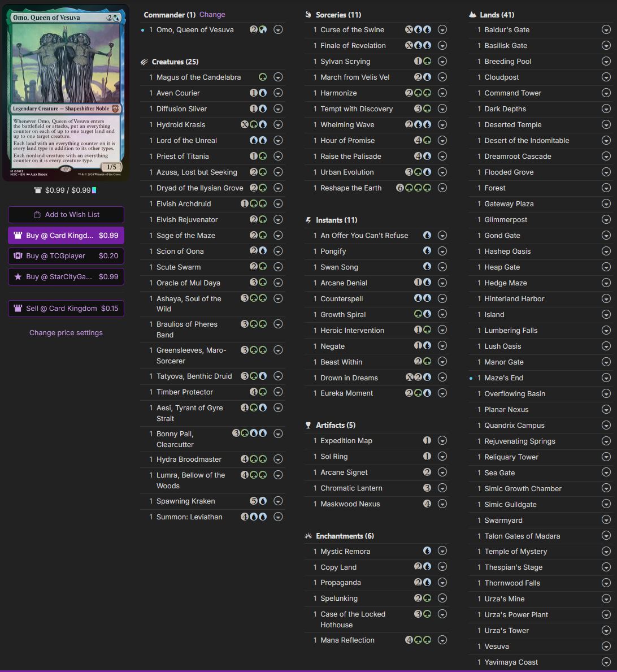Click the X mana symbol on Finale of Revelation
The width and height of the screenshot is (617, 672).
(409, 45)
